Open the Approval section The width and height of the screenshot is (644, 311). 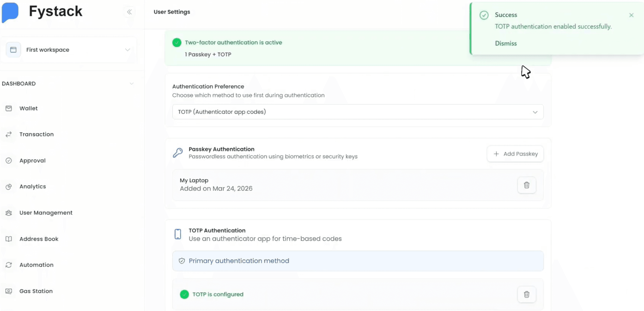32,160
